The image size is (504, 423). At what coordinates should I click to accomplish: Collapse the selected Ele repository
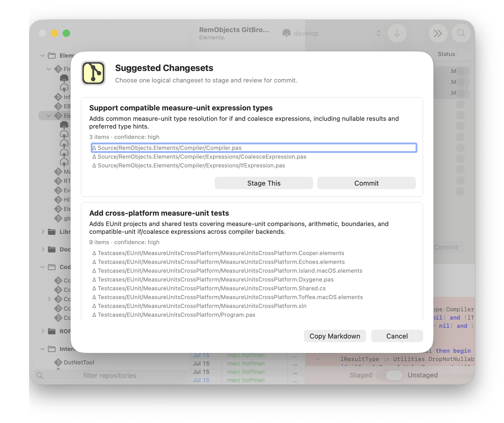[49, 116]
